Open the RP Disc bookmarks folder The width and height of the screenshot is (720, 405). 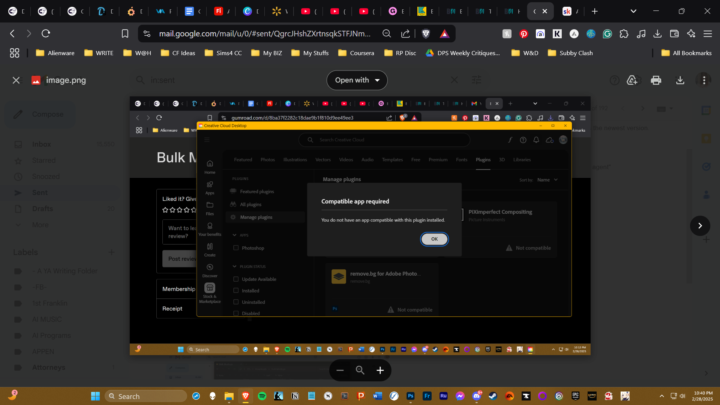click(400, 53)
